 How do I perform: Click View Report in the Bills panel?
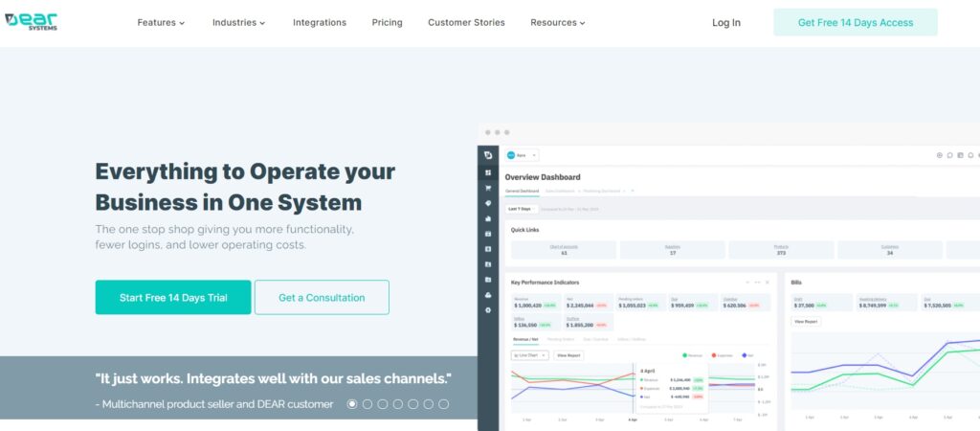tap(806, 322)
